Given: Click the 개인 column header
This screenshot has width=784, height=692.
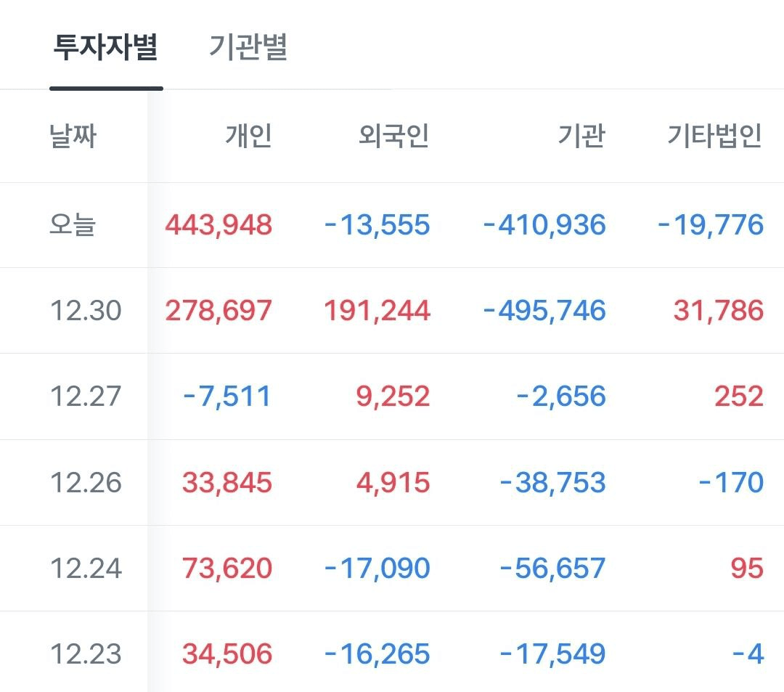Looking at the screenshot, I should coord(248,136).
